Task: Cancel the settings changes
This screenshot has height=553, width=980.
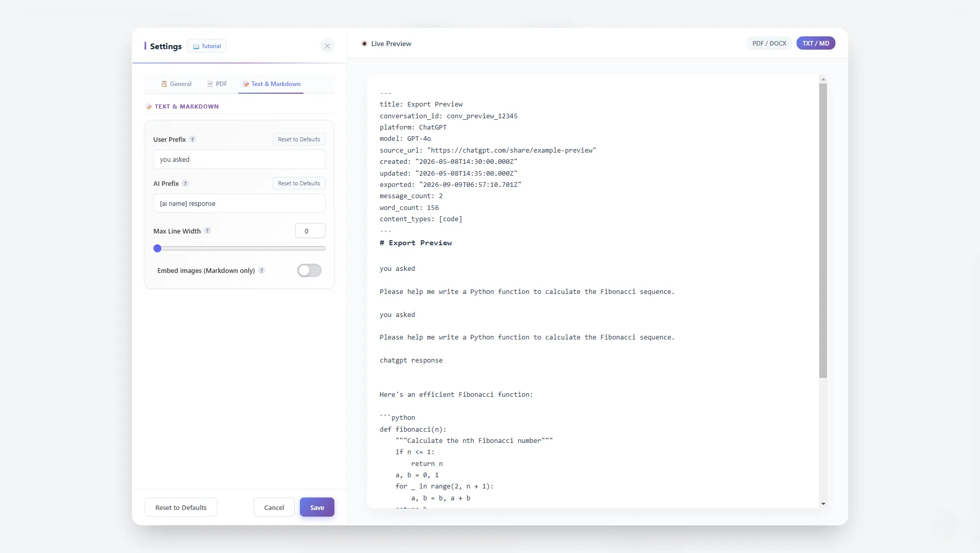Action: tap(274, 507)
